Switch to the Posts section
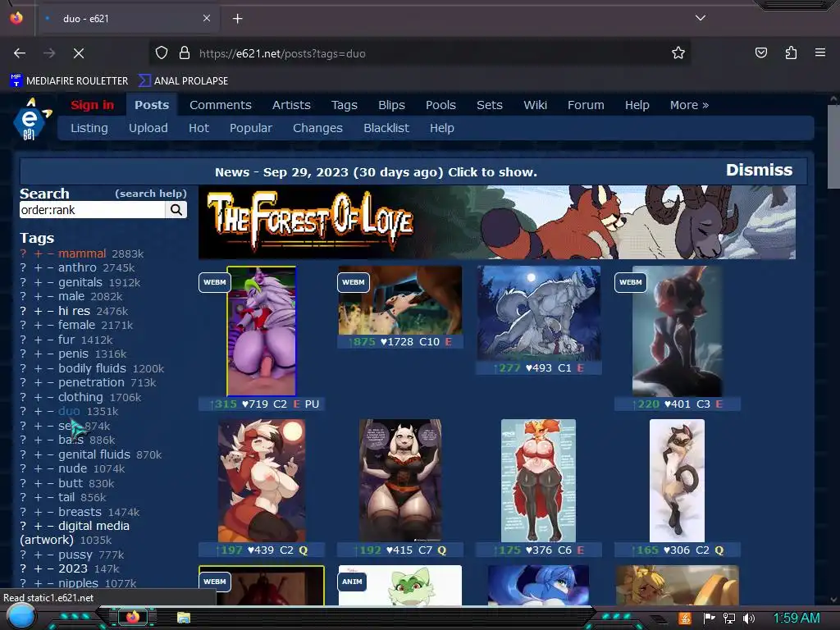Viewport: 840px width, 630px height. [152, 105]
